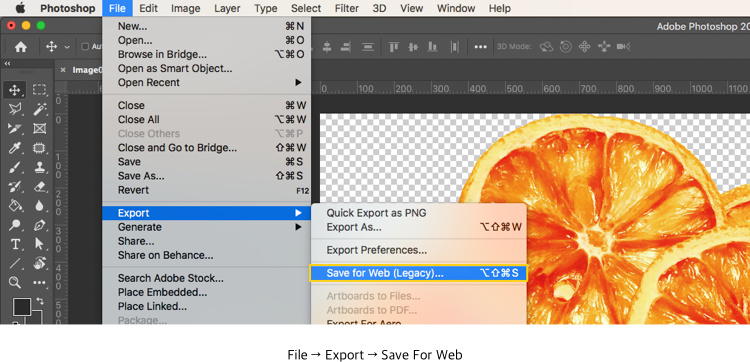Click align vertical centers icon
This screenshot has height=362, width=750.
pos(413,46)
